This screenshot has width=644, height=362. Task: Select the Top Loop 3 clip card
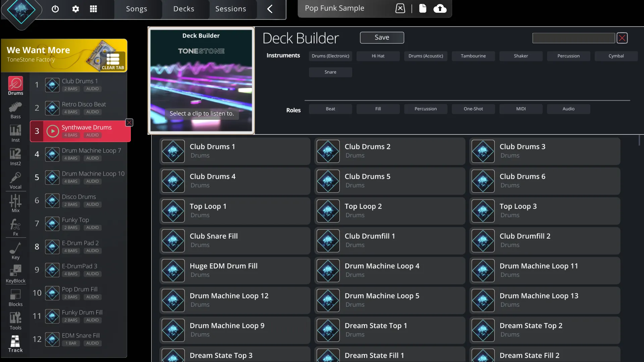[x=545, y=211]
